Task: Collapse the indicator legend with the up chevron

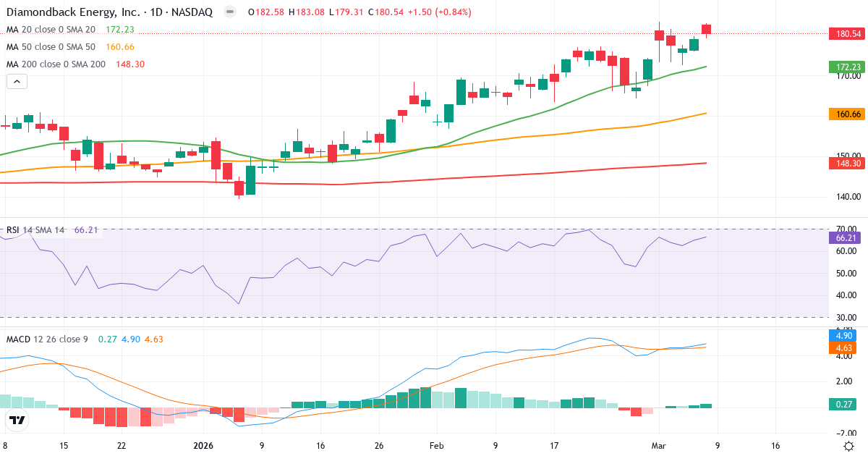Action: click(16, 81)
